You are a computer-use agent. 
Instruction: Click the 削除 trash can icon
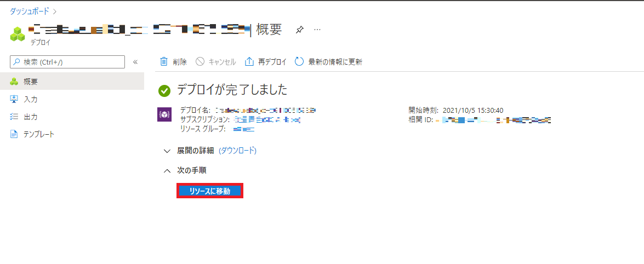click(x=163, y=61)
